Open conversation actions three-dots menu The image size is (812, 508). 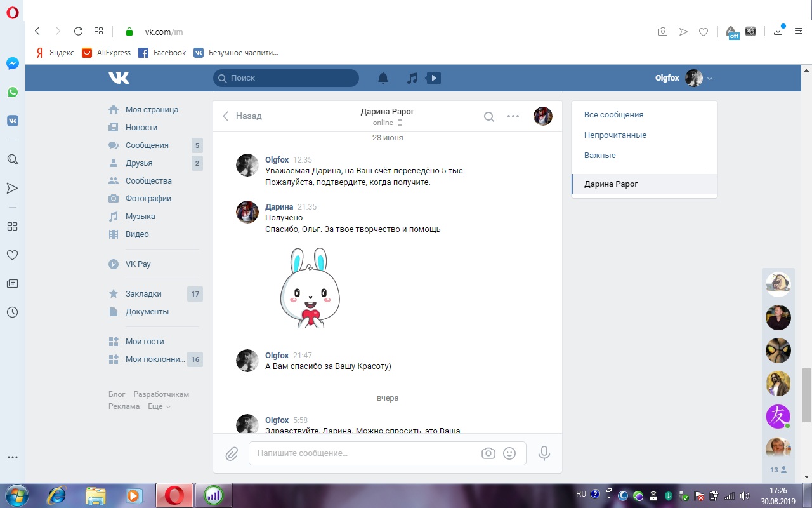pyautogui.click(x=513, y=116)
